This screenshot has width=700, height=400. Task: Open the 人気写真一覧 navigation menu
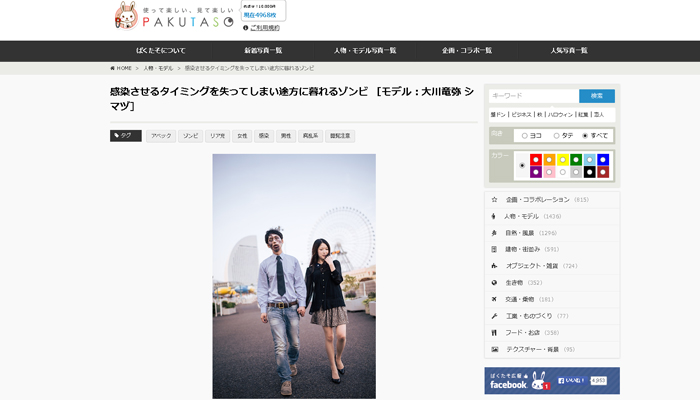(x=568, y=51)
